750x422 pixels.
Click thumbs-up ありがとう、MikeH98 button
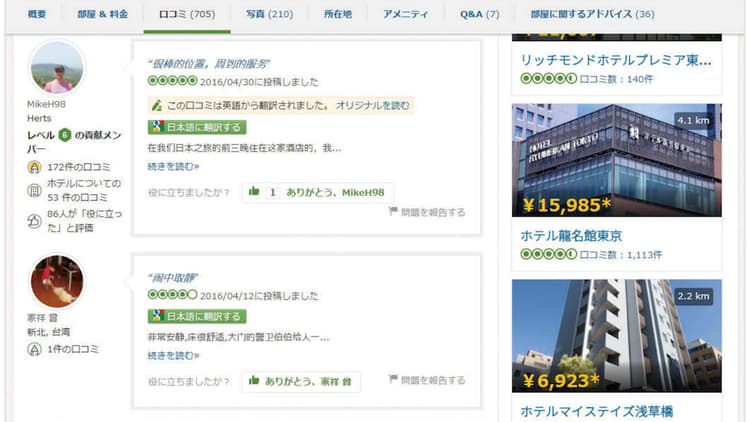(x=318, y=192)
